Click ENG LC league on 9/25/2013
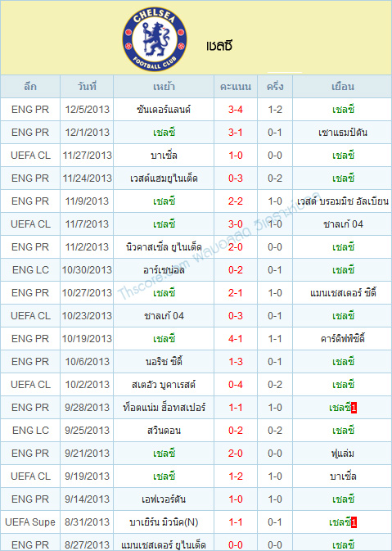This screenshot has height=551, width=392. pos(30,431)
